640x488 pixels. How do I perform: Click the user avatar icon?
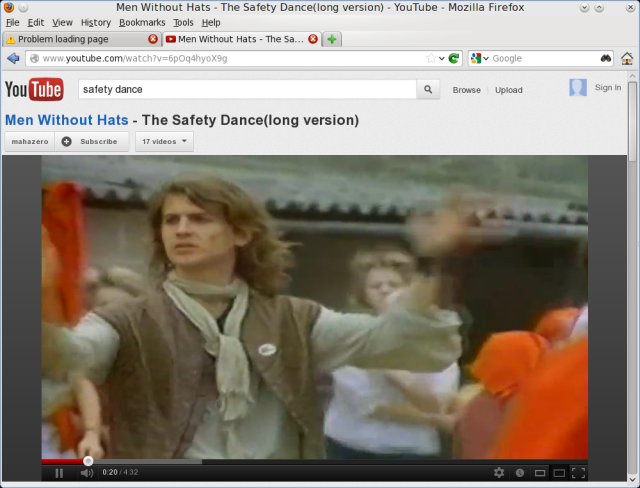click(x=578, y=87)
